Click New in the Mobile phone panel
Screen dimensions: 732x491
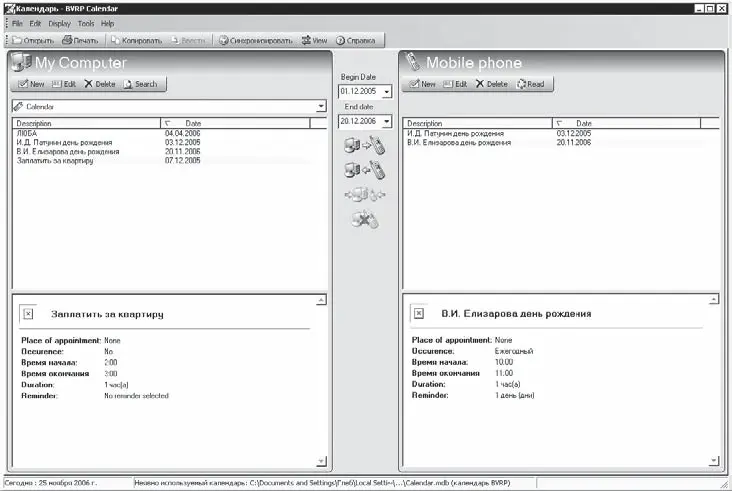tap(422, 84)
